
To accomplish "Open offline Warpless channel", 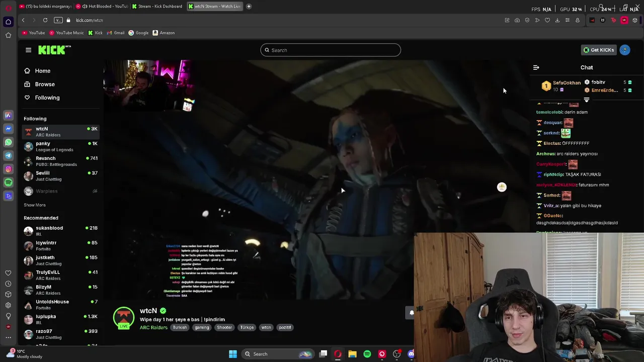I will 60,191.
